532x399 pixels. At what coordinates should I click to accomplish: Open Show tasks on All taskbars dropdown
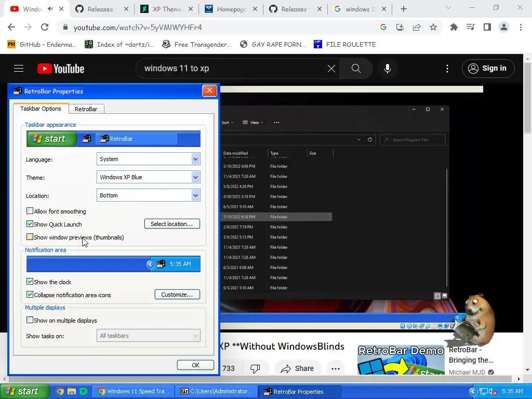coord(148,336)
